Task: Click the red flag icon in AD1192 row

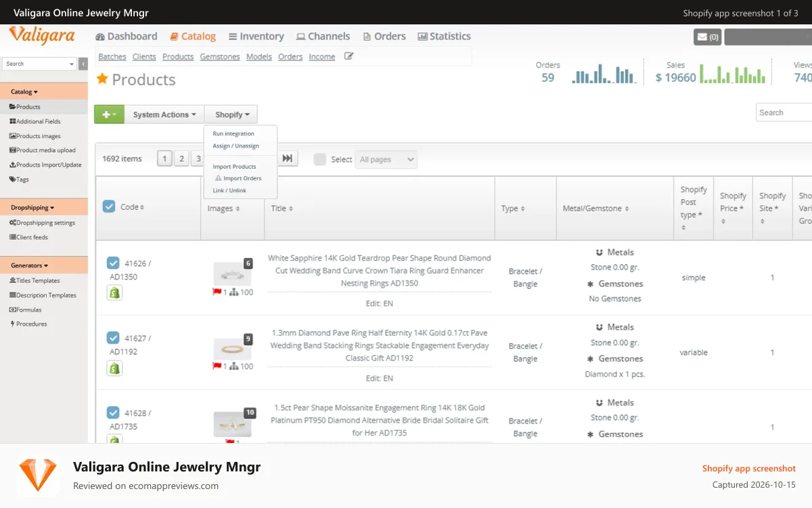Action: coord(217,366)
